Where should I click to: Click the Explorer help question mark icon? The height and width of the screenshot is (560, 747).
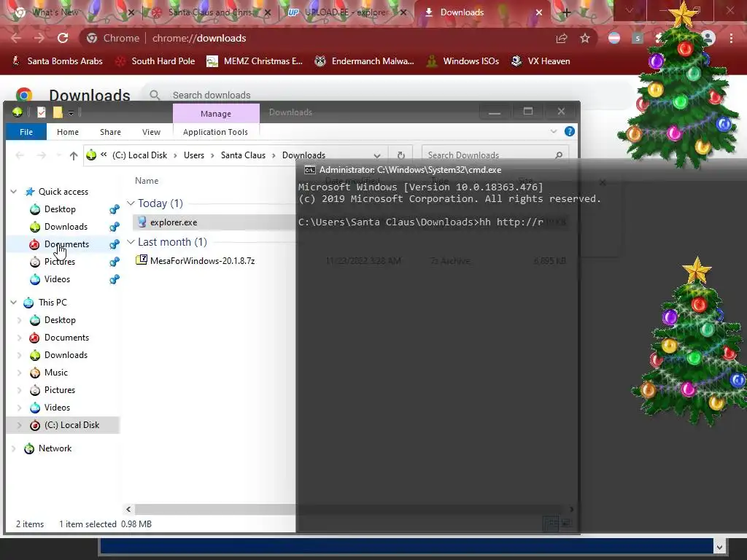click(569, 131)
